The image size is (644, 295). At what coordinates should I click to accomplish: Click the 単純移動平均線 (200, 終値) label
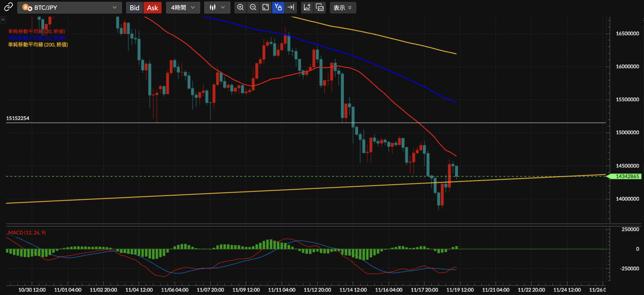click(38, 45)
